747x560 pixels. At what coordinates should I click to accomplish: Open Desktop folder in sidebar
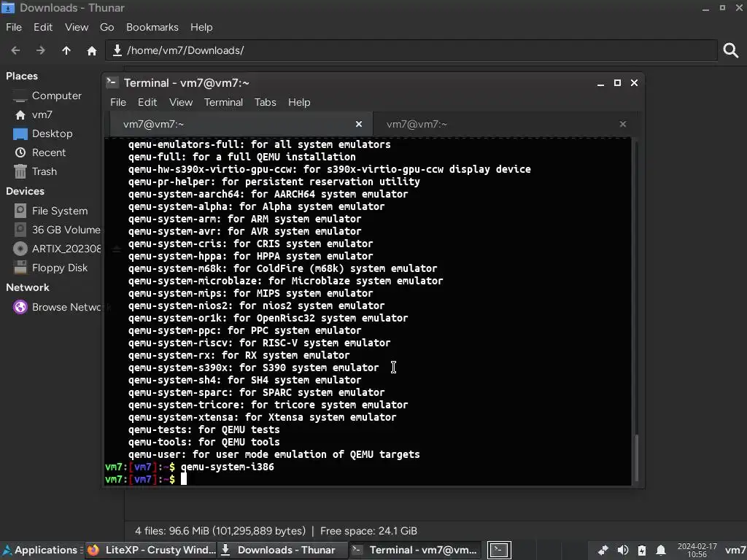tap(52, 134)
